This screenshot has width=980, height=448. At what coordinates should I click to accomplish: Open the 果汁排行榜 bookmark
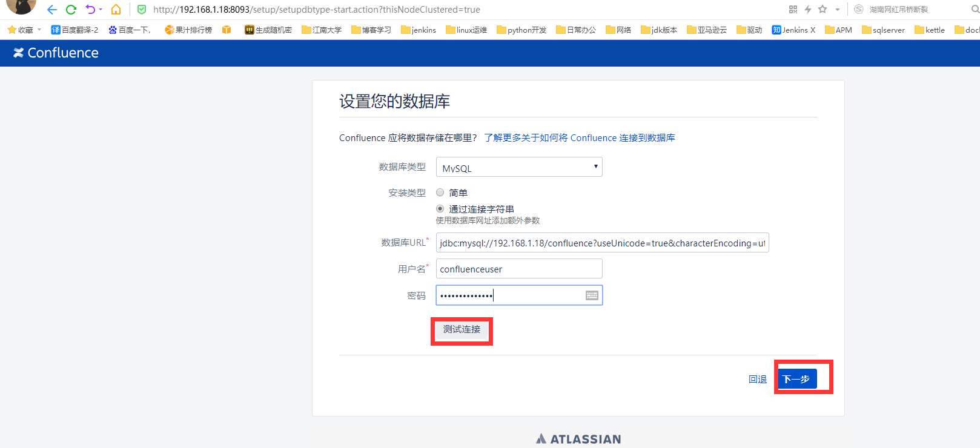pyautogui.click(x=188, y=30)
